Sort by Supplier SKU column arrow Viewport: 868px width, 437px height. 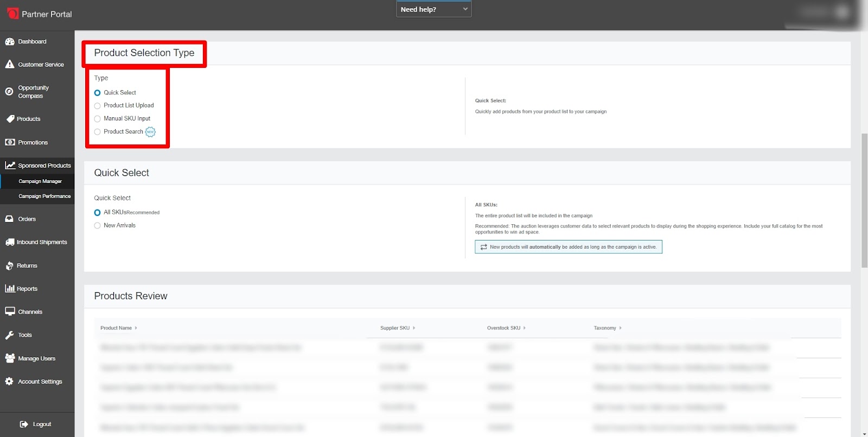click(414, 328)
